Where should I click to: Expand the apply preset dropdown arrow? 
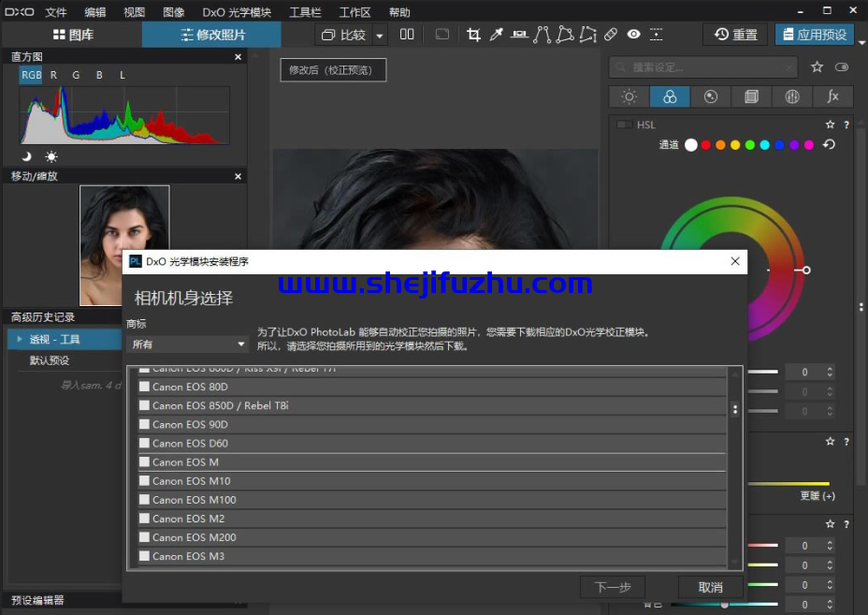click(861, 42)
